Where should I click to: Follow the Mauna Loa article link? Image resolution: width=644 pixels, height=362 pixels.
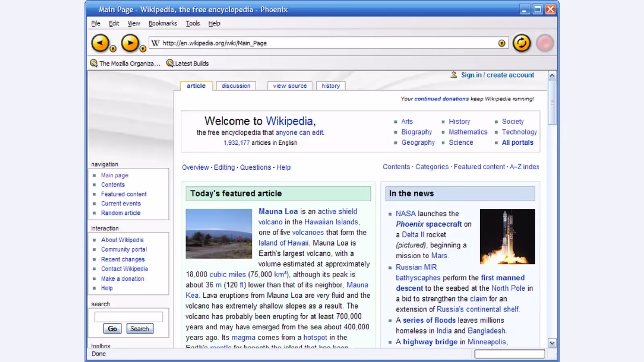pyautogui.click(x=278, y=211)
